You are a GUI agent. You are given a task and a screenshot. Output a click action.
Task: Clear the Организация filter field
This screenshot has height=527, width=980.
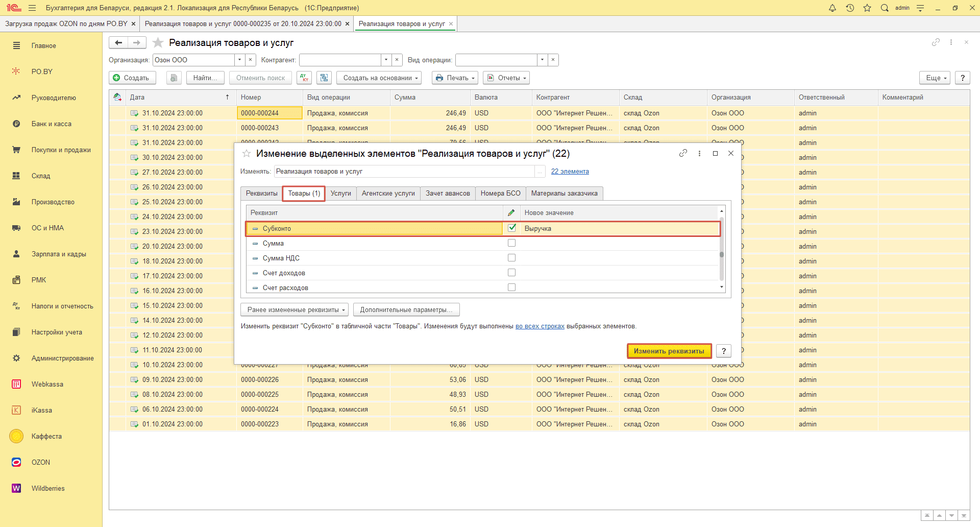pyautogui.click(x=251, y=60)
